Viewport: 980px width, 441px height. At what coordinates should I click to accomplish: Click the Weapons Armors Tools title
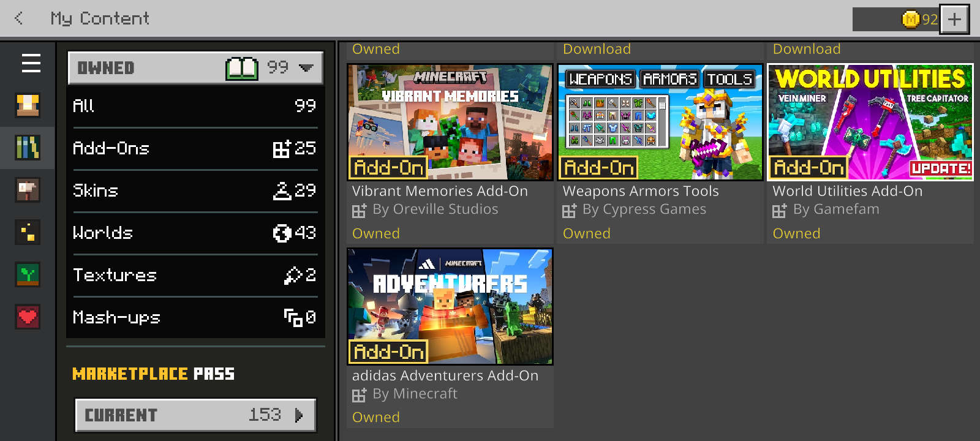tap(641, 191)
